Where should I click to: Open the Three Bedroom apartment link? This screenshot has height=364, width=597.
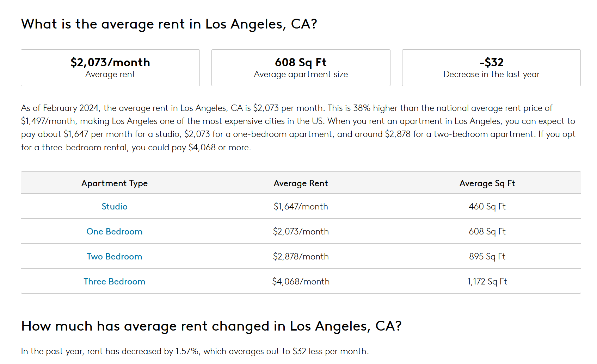pos(115,282)
